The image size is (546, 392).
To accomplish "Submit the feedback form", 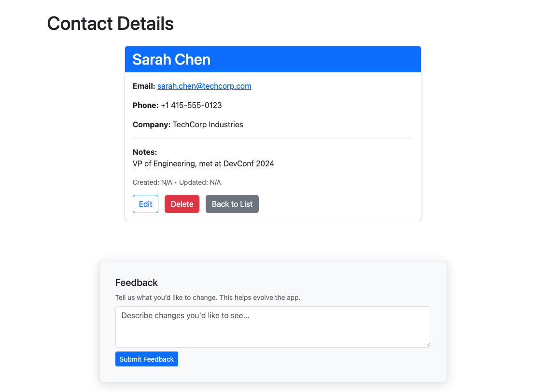I will (x=147, y=359).
